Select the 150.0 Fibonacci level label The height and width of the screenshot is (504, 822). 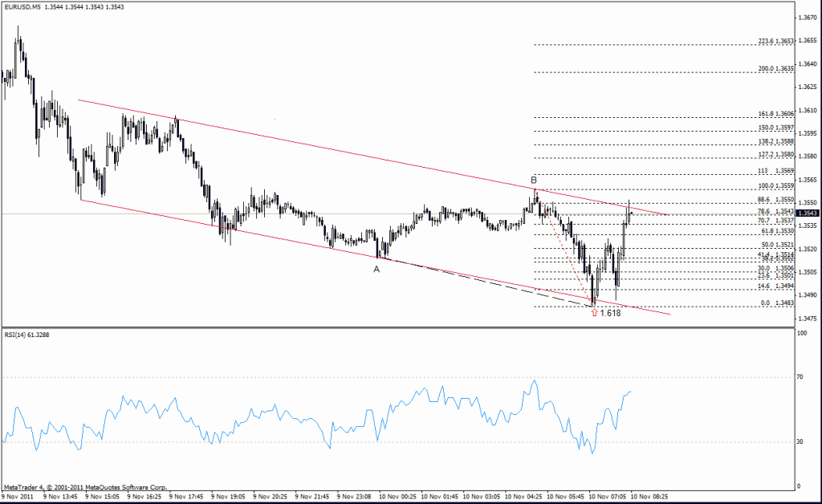click(x=776, y=128)
